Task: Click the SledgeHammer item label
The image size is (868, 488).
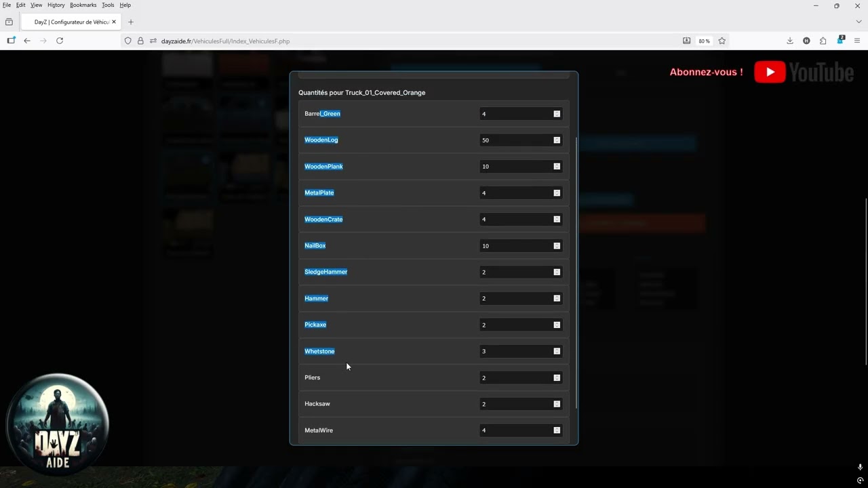Action: point(325,272)
